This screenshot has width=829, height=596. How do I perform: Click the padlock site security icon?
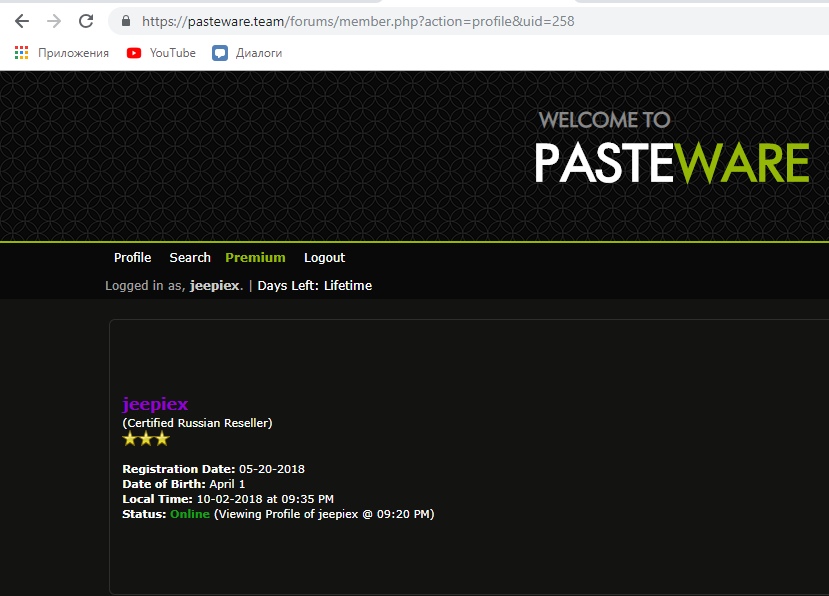point(126,21)
